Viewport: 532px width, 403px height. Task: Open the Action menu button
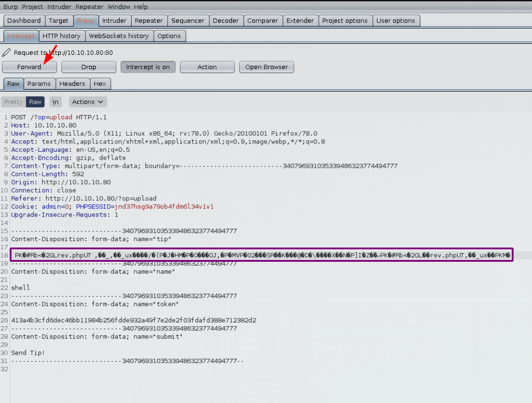[207, 67]
